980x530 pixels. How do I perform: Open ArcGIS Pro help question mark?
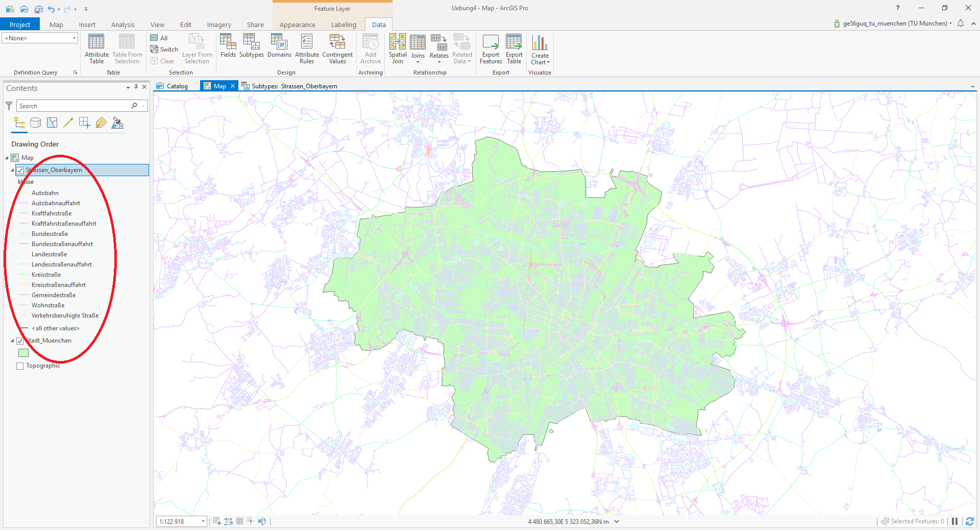click(x=897, y=8)
